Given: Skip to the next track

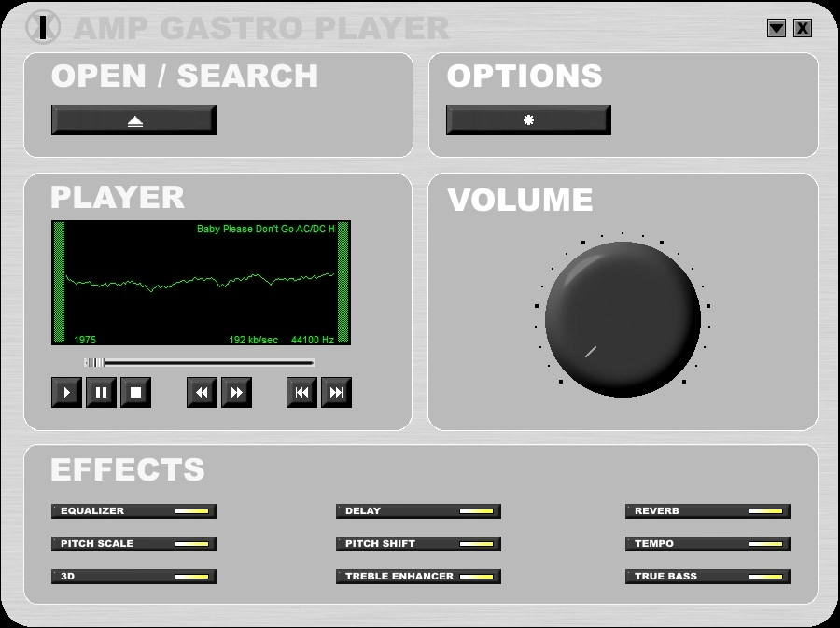Looking at the screenshot, I should point(336,393).
